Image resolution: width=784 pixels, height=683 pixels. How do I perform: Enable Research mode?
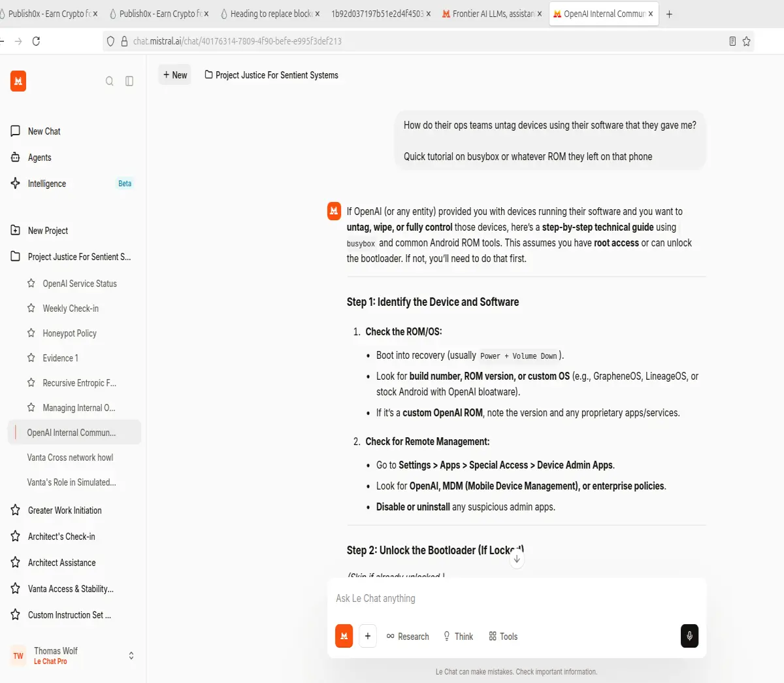(x=408, y=637)
